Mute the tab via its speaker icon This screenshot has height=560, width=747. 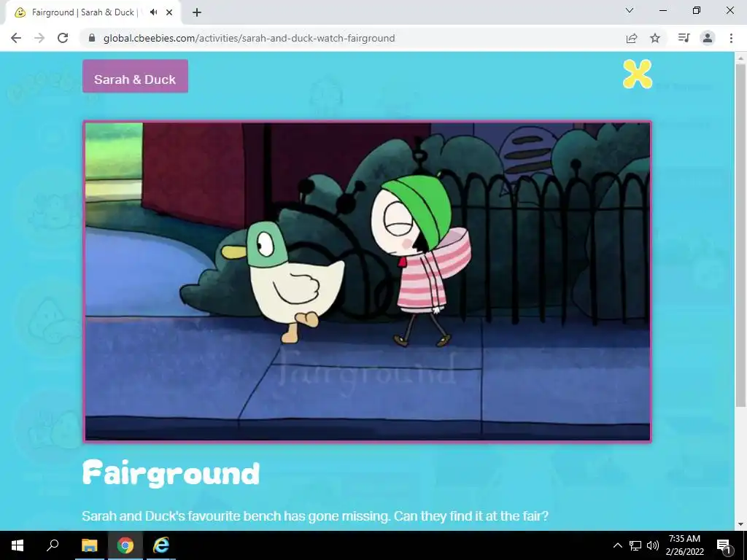pos(153,12)
